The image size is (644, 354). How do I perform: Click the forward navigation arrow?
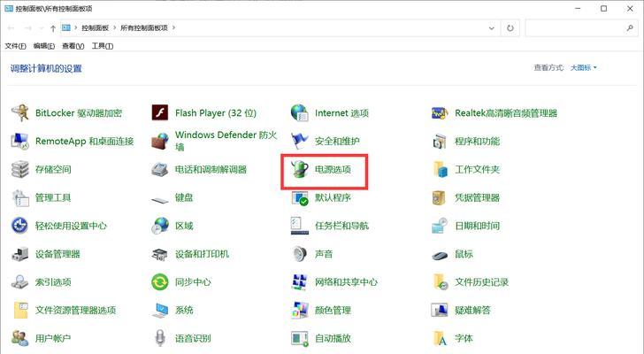[x=28, y=28]
